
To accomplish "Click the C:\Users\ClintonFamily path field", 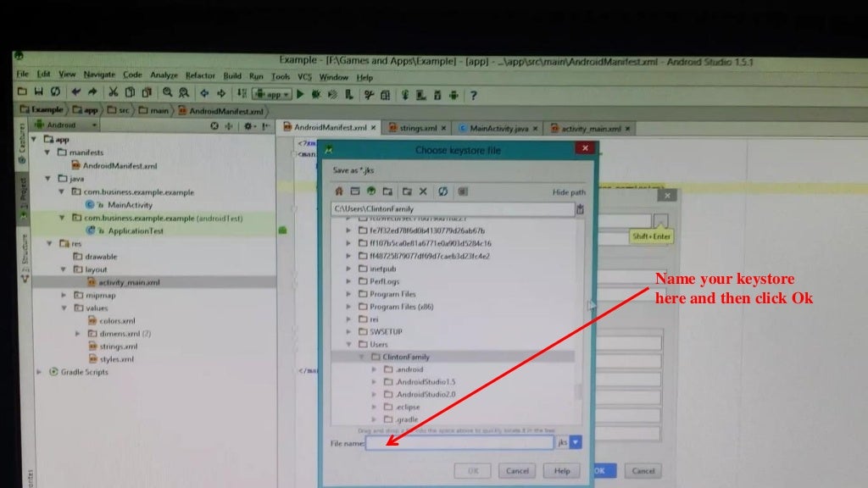I will coord(453,208).
